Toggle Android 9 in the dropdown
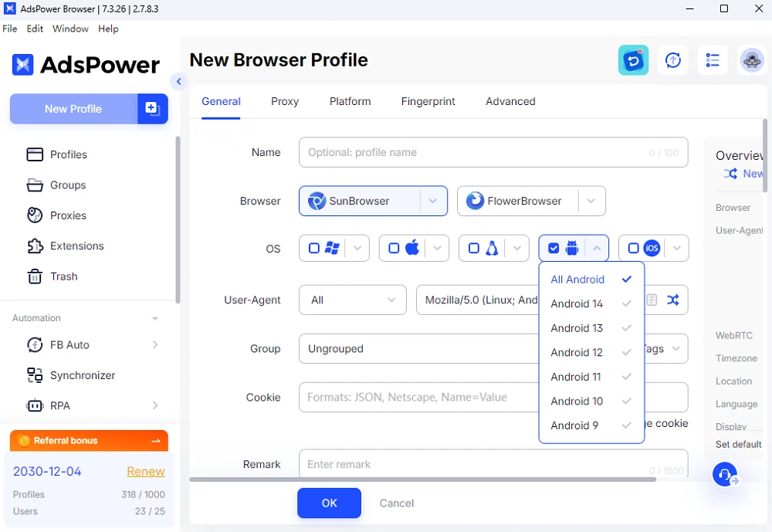The width and height of the screenshot is (772, 532). coord(591,425)
